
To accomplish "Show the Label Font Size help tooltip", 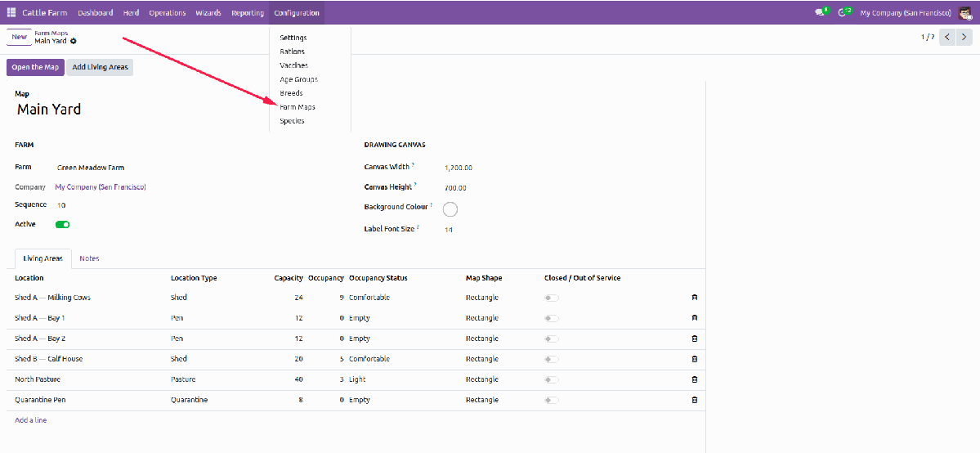I will point(418,227).
